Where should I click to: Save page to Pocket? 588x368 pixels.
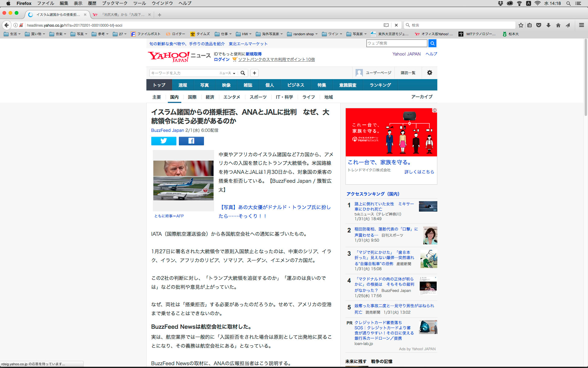pos(539,25)
